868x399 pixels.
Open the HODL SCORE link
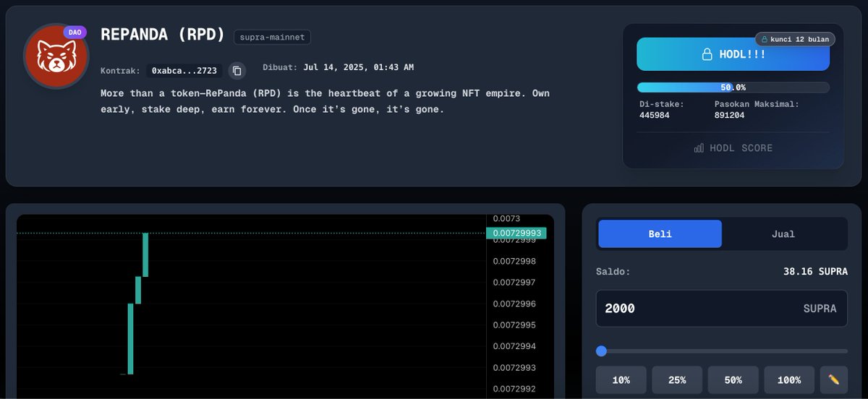(x=733, y=148)
